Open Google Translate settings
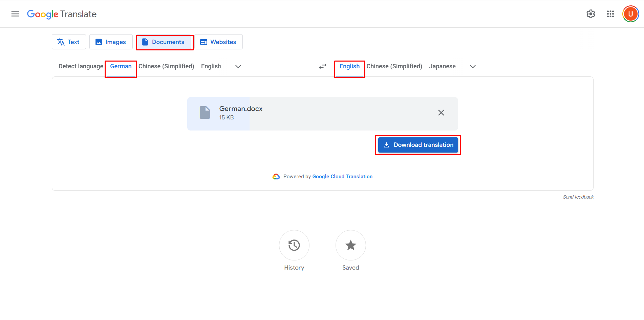The height and width of the screenshot is (320, 644). (591, 14)
